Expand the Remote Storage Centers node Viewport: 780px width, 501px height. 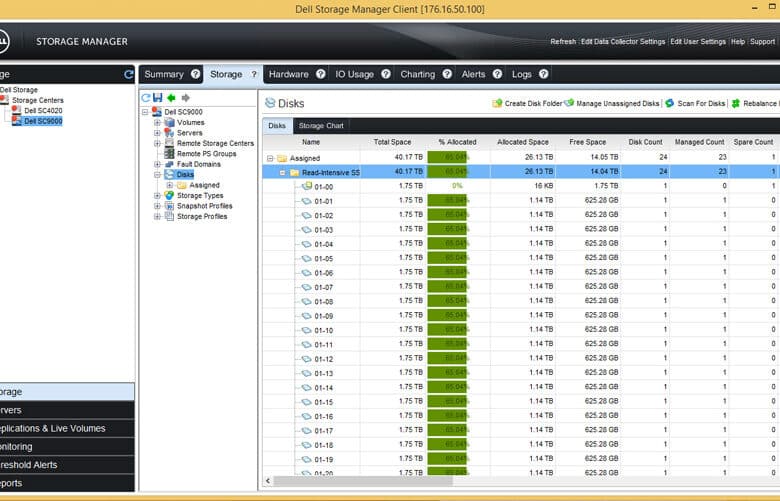click(x=157, y=143)
